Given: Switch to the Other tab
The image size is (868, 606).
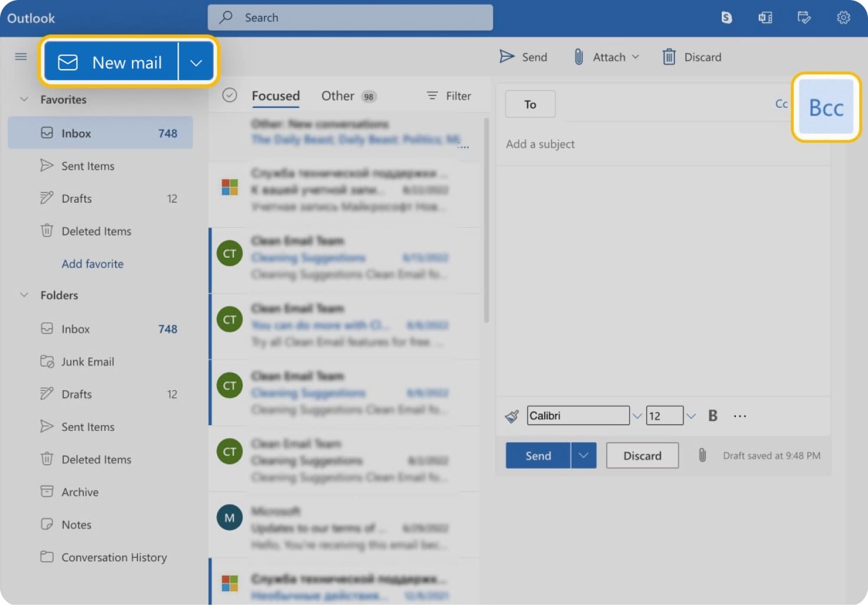Looking at the screenshot, I should point(337,95).
